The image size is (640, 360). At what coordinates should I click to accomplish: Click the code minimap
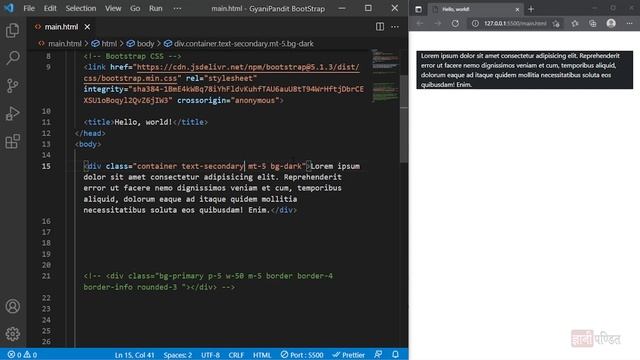(385, 76)
